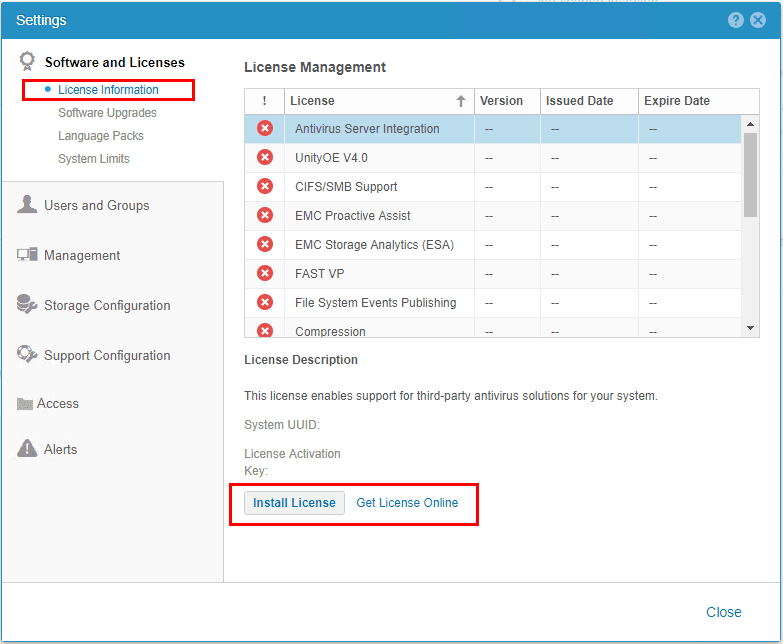
Task: Close the Settings dialog via Close link
Action: click(x=723, y=612)
